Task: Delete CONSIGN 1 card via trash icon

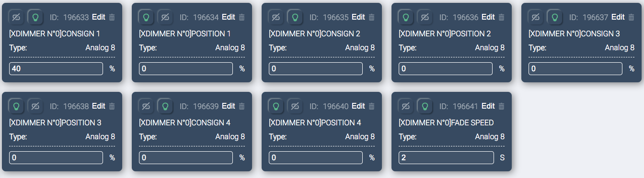Action: point(112,17)
